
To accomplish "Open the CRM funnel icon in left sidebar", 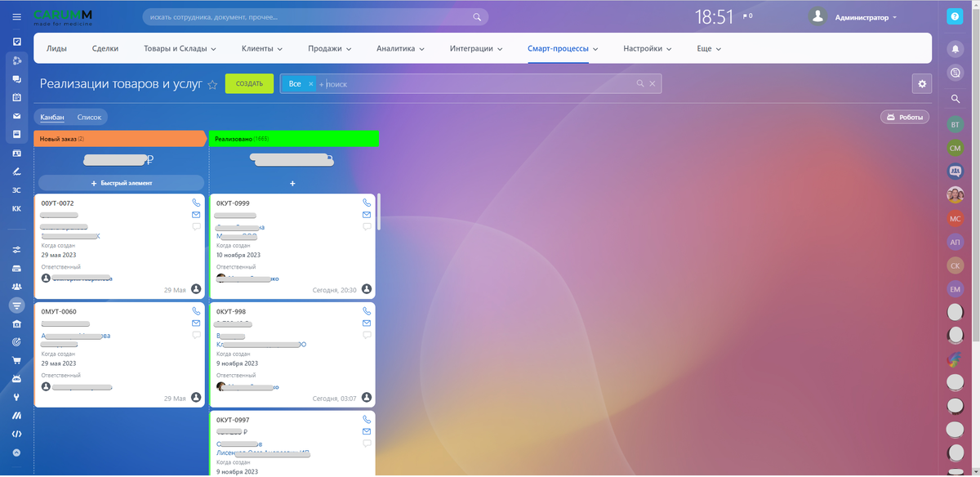I will tap(17, 305).
